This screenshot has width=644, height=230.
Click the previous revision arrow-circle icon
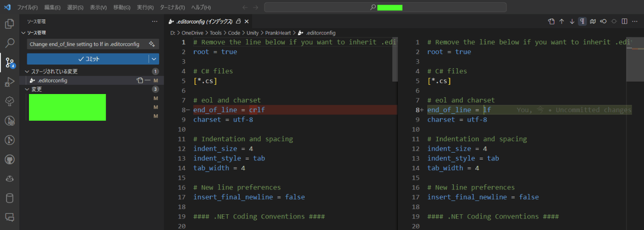(x=603, y=21)
